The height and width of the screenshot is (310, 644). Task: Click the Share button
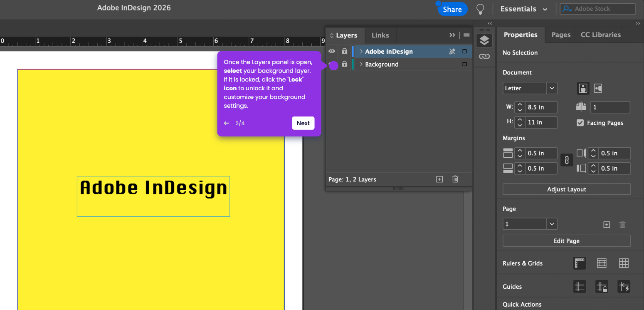pos(452,9)
